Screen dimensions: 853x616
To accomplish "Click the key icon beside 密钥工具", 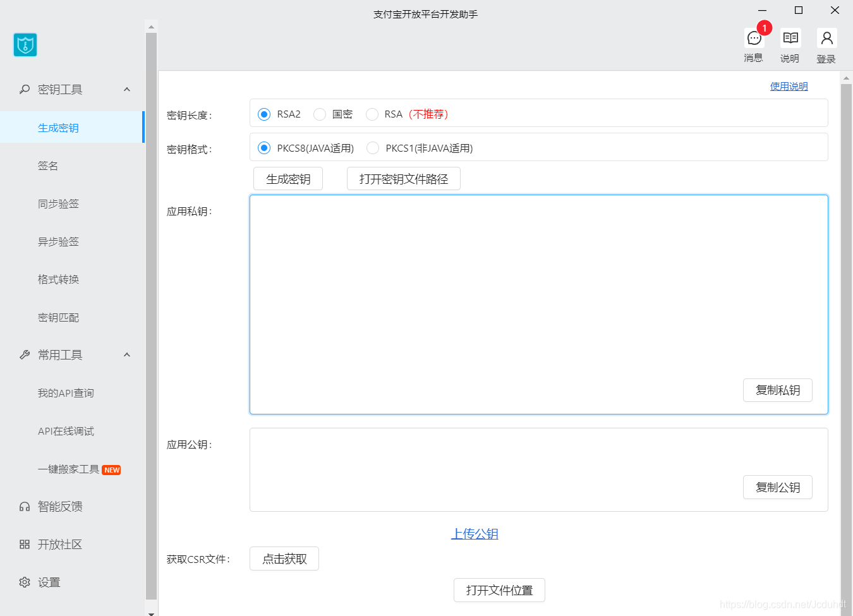I will point(25,89).
